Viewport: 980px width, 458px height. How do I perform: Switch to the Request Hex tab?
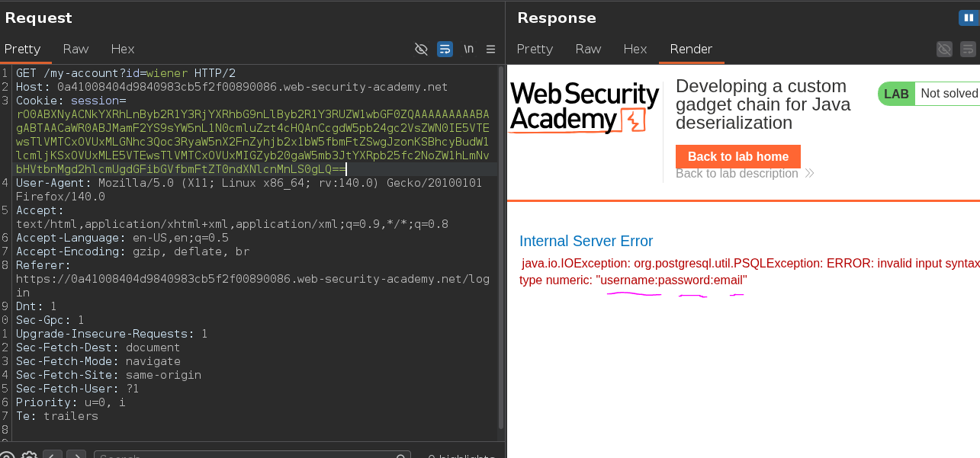(x=122, y=49)
